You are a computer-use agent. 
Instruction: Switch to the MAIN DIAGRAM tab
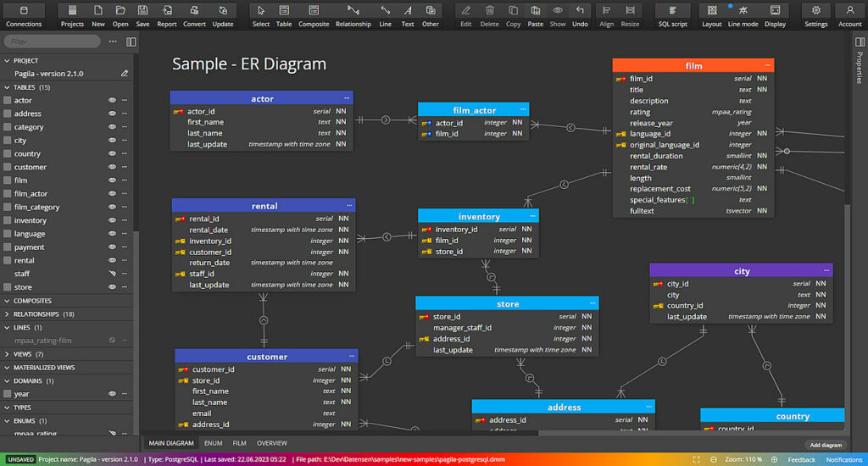coord(171,443)
